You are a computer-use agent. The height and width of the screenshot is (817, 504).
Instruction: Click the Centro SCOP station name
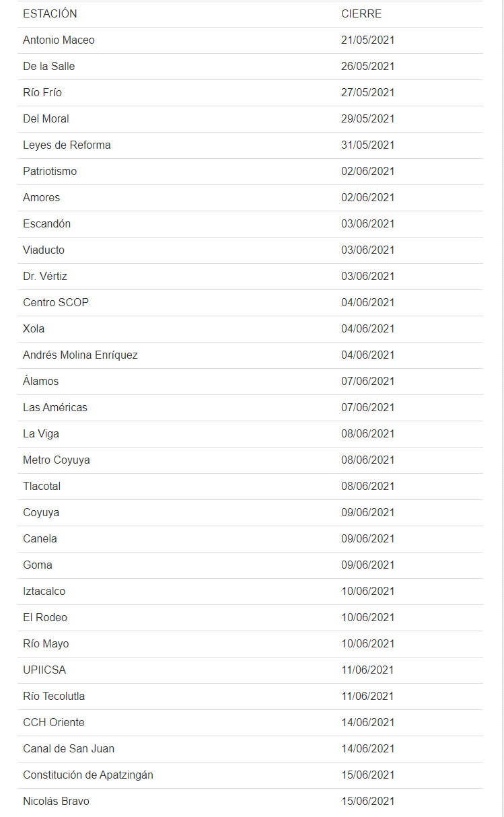tap(56, 302)
